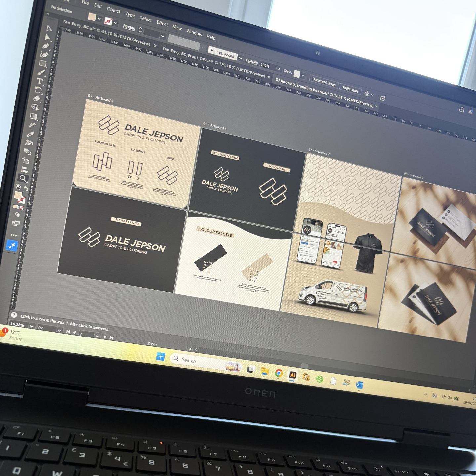Screen dimensions: 476x476
Task: Open the stroke swatch dropdown arrow
Action: point(115,23)
